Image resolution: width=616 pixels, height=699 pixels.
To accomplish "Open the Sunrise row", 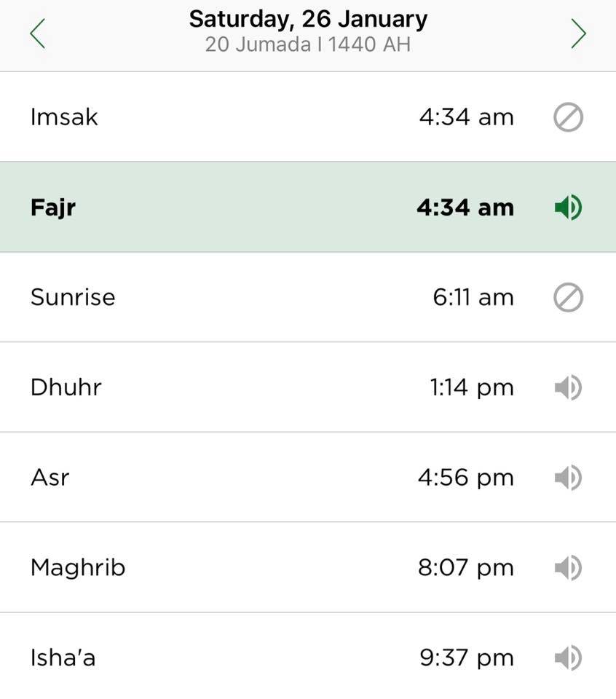I will pyautogui.click(x=308, y=297).
